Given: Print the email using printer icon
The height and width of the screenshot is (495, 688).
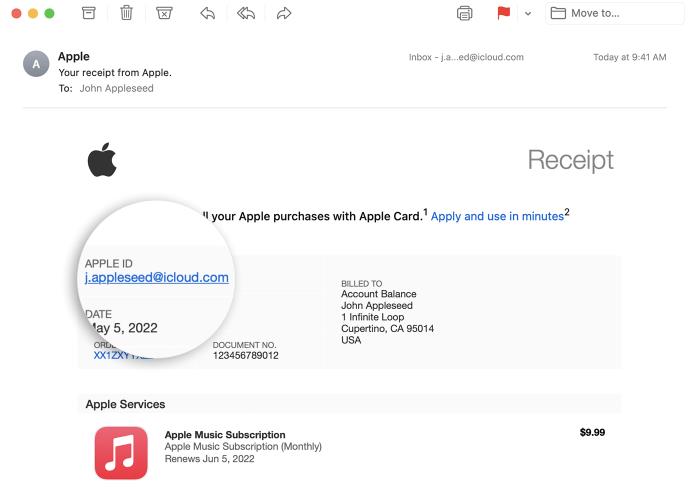Looking at the screenshot, I should (x=465, y=14).
